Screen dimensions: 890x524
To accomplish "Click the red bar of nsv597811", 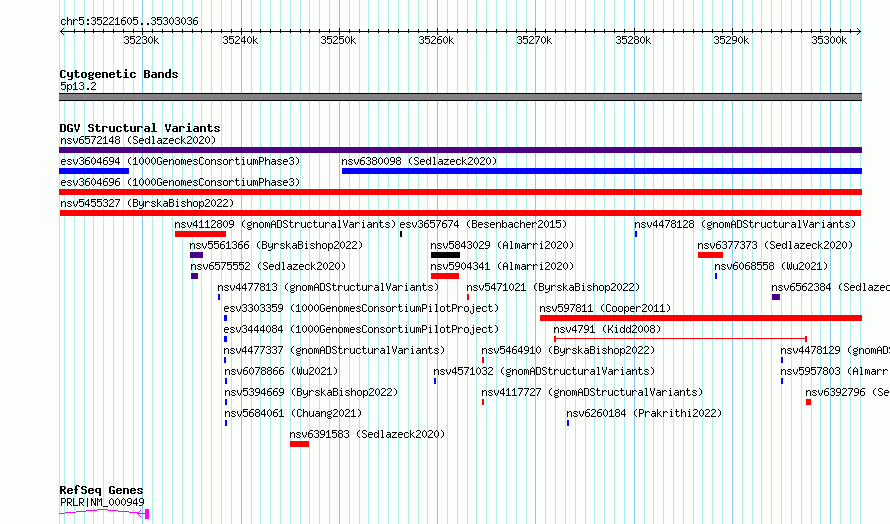I will [701, 318].
